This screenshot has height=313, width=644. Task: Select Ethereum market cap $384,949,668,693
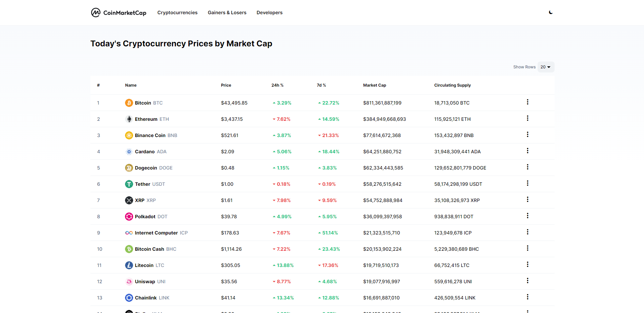385,119
